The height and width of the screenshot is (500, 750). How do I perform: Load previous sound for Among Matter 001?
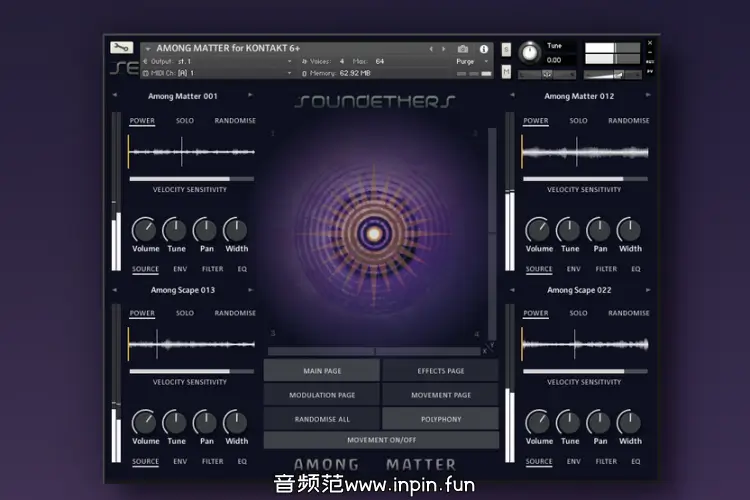point(115,95)
